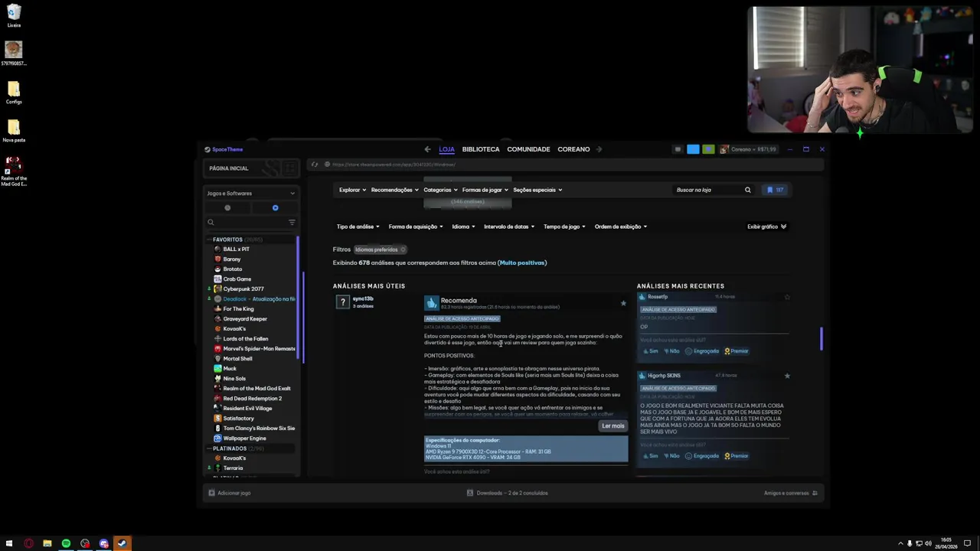Remove the Idiomas preferidos filter
Screen dimensions: 980x551
(x=403, y=249)
